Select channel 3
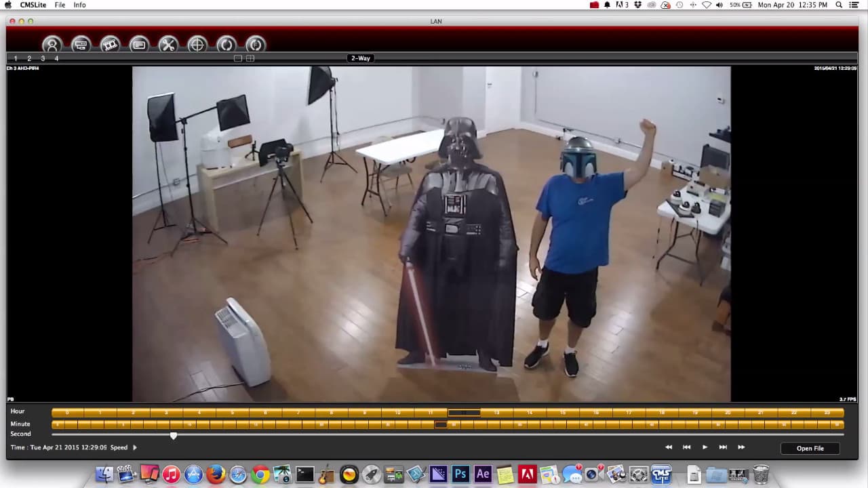The height and width of the screenshot is (488, 868). [43, 58]
